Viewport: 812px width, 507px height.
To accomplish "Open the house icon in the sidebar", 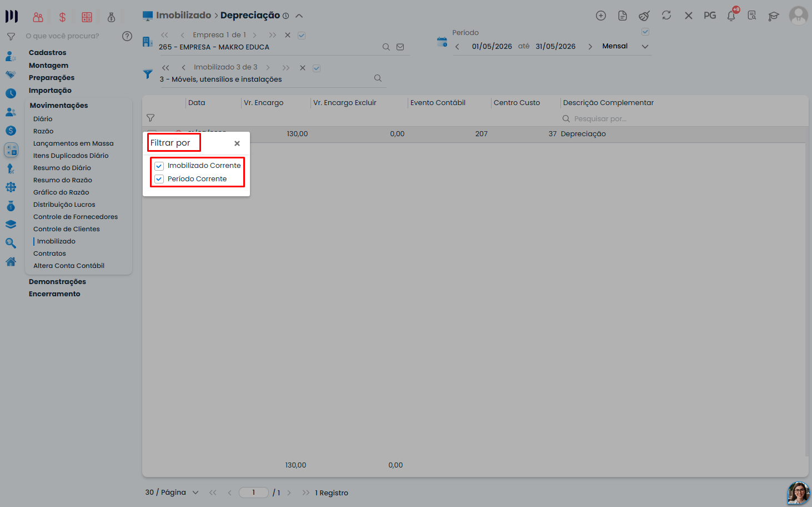I will pos(11,262).
